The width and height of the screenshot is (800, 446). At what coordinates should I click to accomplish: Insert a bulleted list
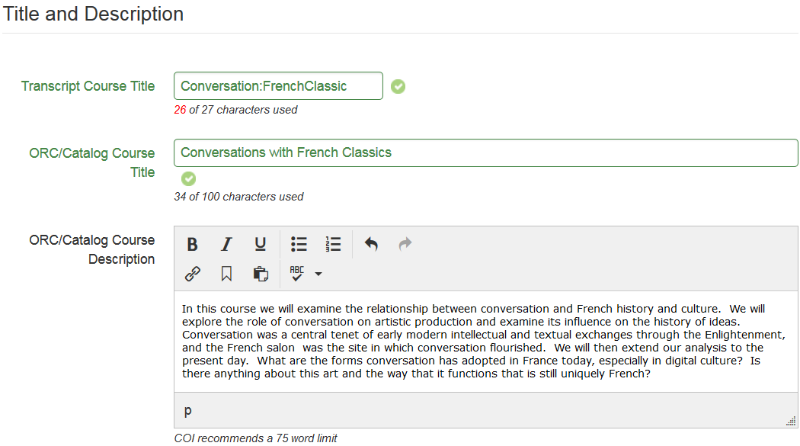pyautogui.click(x=299, y=244)
